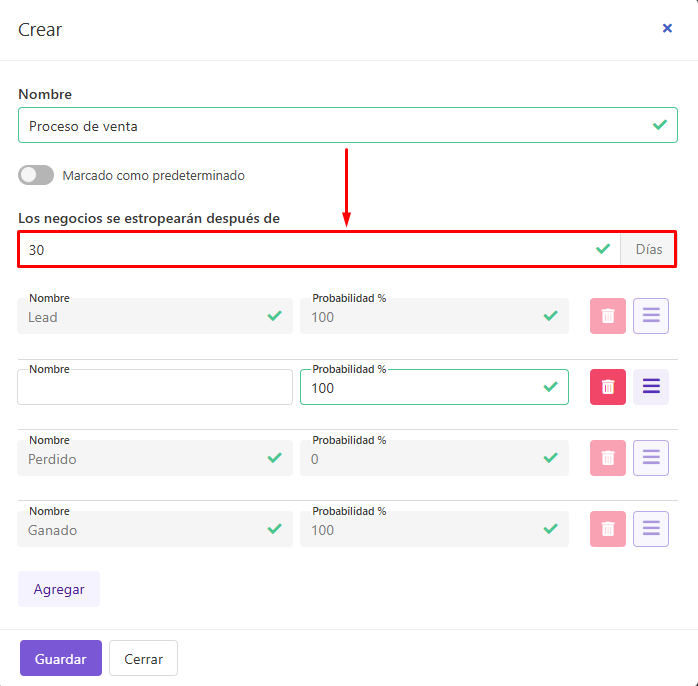Delete the Ganado stage via trash icon
Image resolution: width=698 pixels, height=686 pixels.
608,529
